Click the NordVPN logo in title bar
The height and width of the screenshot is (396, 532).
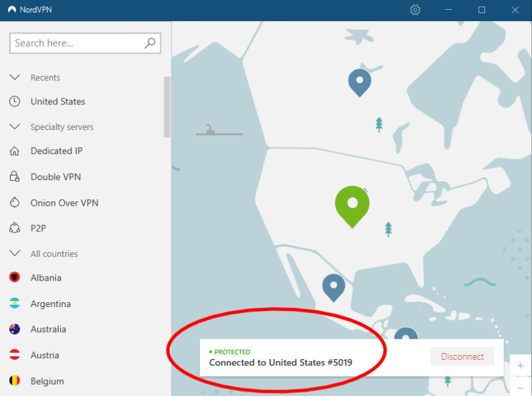pos(12,9)
